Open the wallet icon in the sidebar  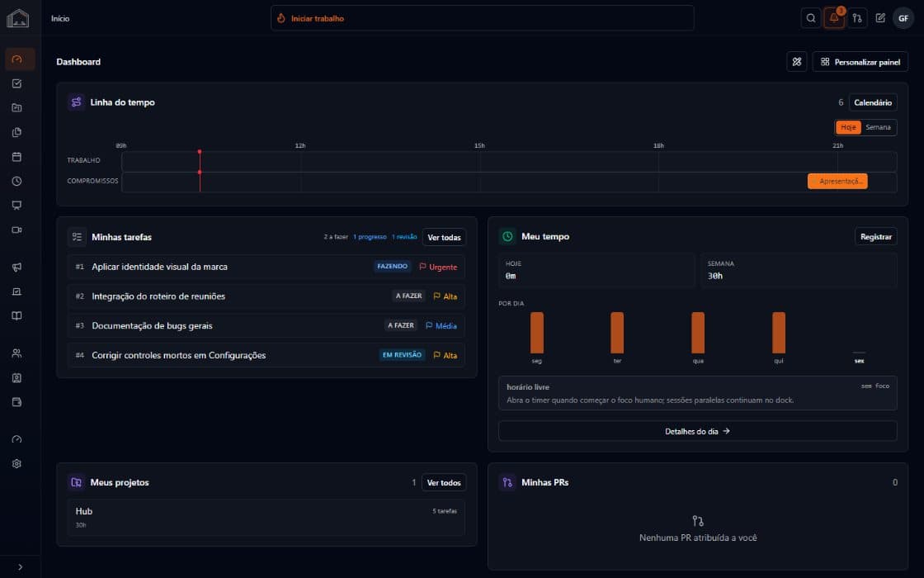(x=16, y=402)
